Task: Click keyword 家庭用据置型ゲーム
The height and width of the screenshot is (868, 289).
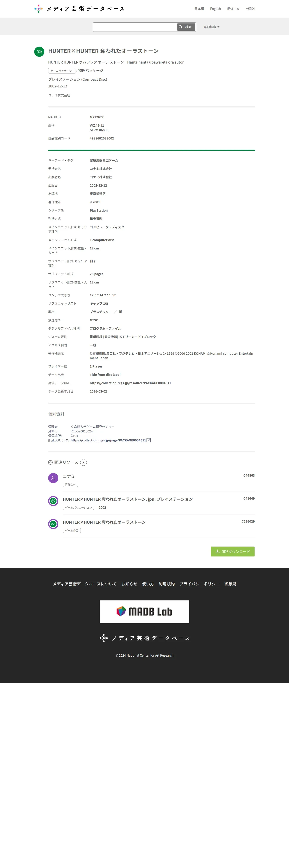Action: point(104,160)
